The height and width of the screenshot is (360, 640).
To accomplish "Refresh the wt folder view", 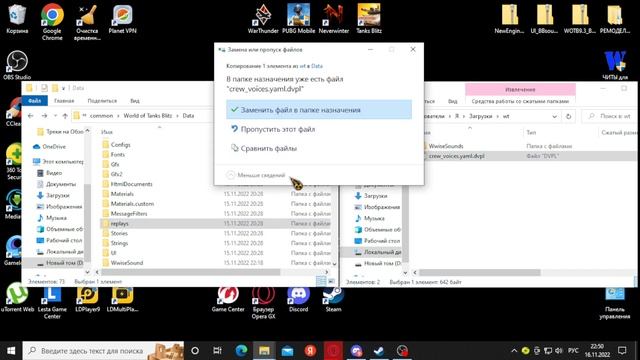I will click(568, 116).
